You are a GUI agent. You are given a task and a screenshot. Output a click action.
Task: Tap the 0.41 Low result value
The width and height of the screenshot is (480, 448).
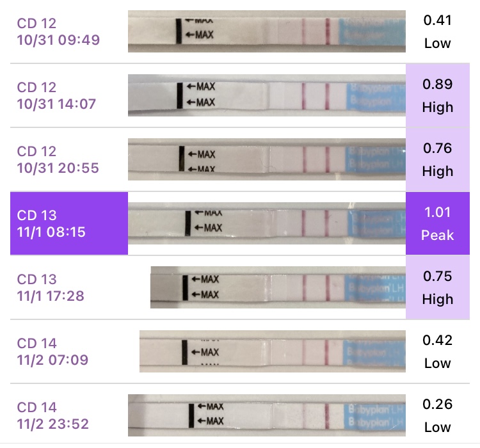(438, 31)
